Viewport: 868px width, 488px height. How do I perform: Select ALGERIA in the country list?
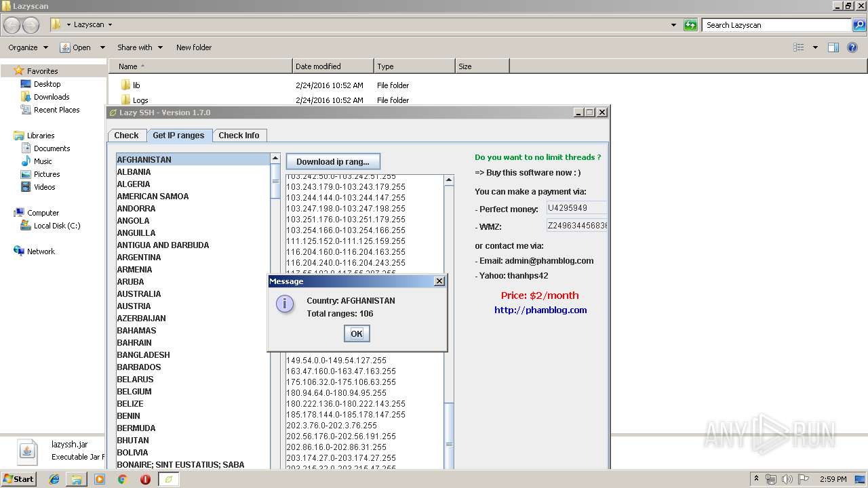pyautogui.click(x=193, y=184)
